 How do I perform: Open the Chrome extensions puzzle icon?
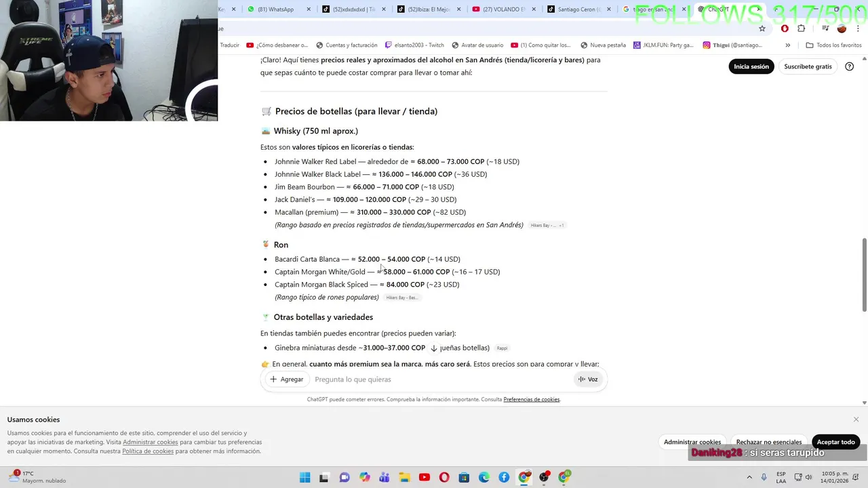click(802, 28)
